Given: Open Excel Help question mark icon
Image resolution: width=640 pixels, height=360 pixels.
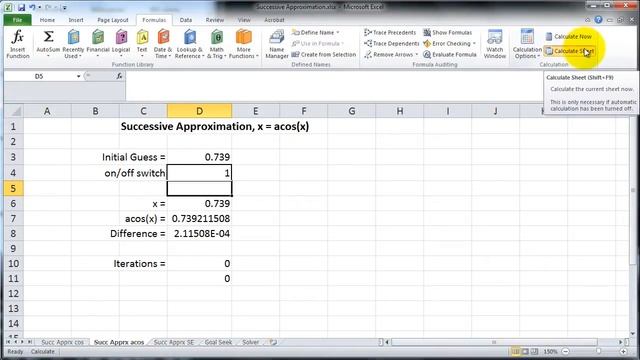Looking at the screenshot, I should (x=598, y=20).
